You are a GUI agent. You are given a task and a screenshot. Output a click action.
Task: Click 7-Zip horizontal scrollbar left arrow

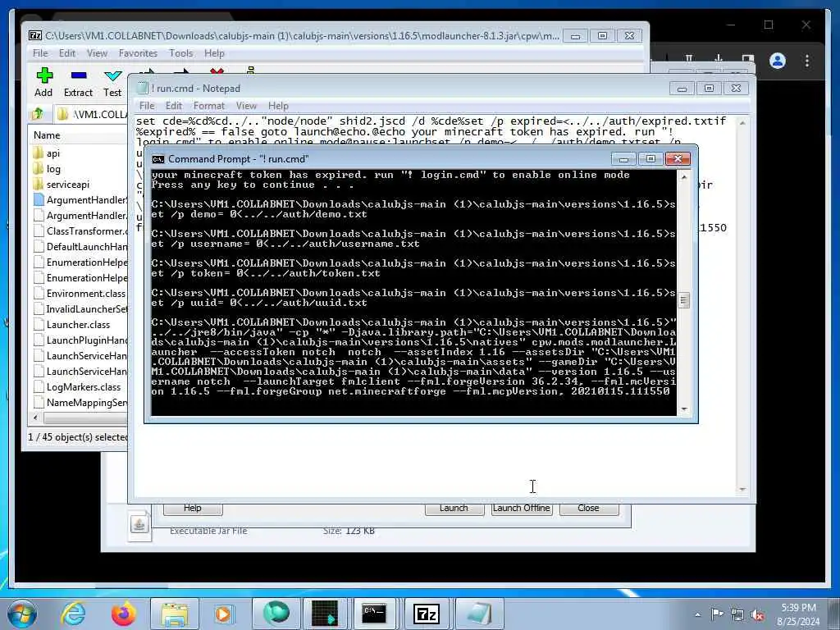pos(36,418)
